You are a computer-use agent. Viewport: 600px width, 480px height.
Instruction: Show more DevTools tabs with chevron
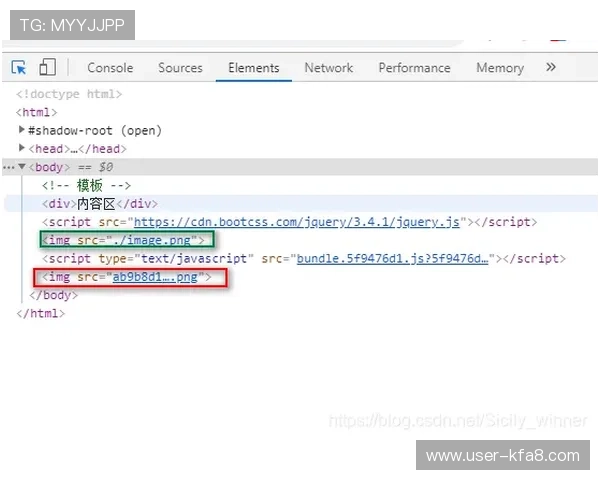550,68
